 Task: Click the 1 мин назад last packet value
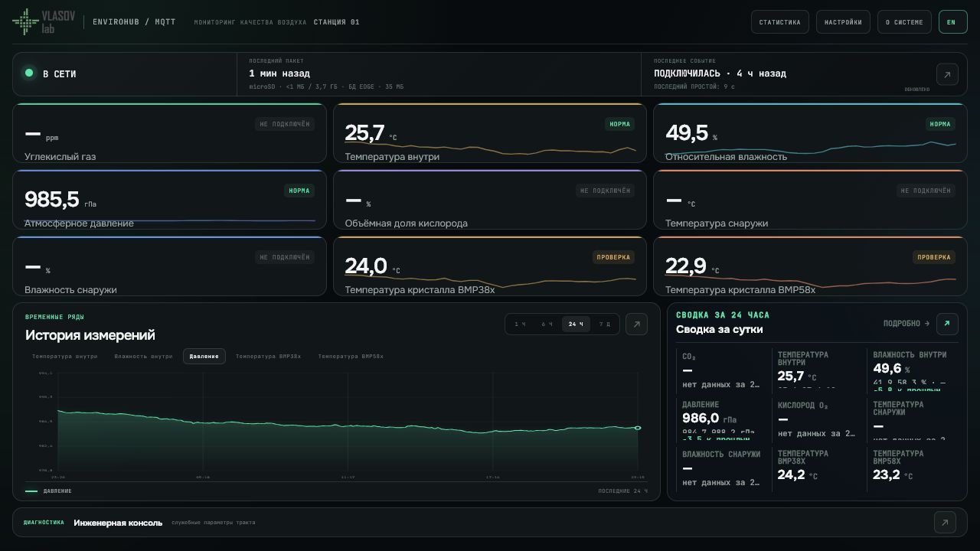pos(279,73)
